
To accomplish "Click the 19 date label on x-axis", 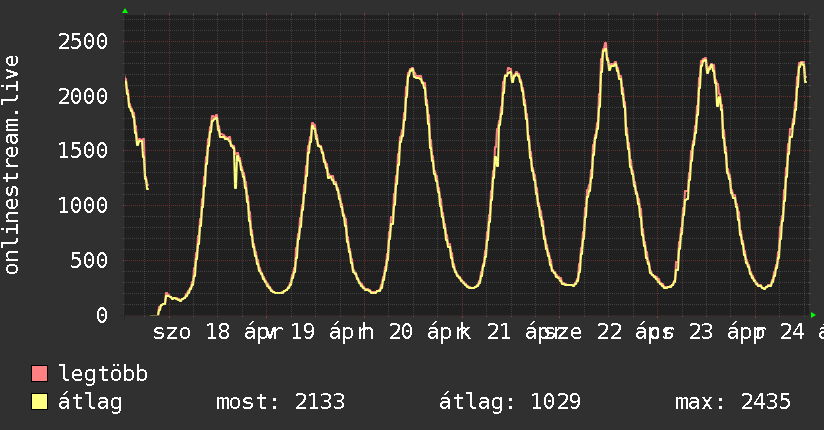I will coord(303,332).
